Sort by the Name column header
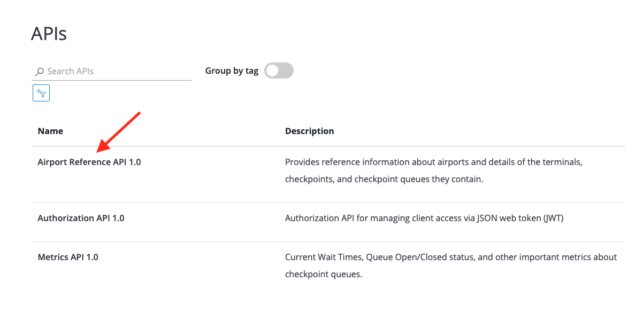Viewport: 644px width, 336px height. pos(50,131)
